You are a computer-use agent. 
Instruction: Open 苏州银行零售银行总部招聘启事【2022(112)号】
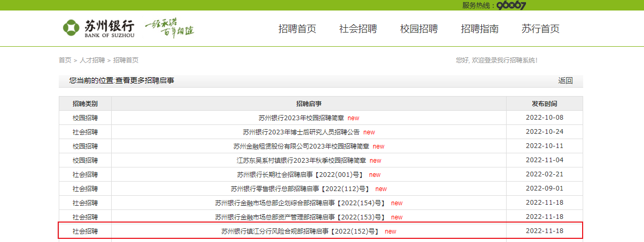pos(301,188)
